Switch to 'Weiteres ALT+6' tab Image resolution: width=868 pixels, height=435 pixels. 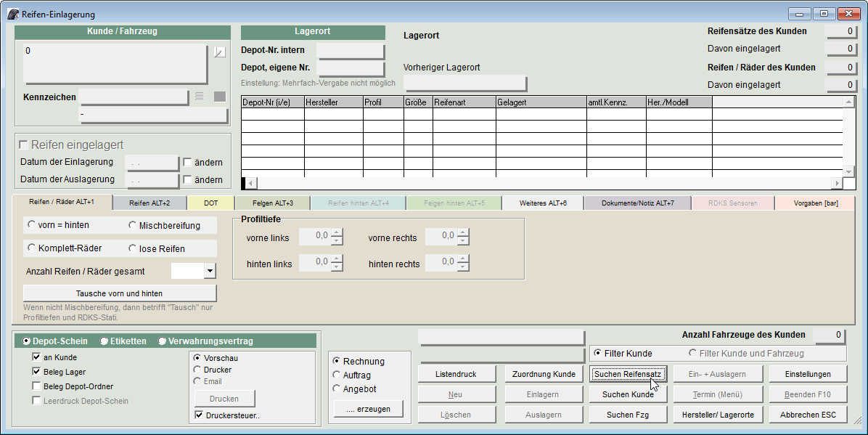click(543, 203)
